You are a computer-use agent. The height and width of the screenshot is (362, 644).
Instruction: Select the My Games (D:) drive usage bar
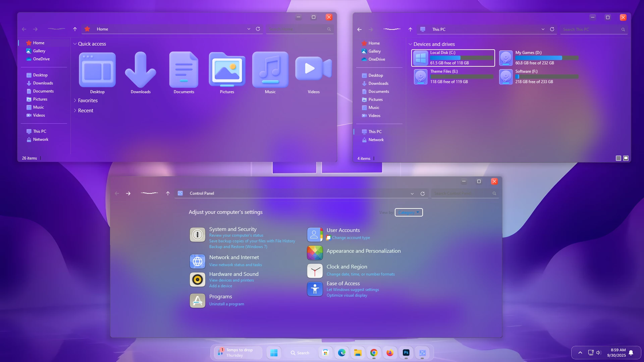point(547,58)
